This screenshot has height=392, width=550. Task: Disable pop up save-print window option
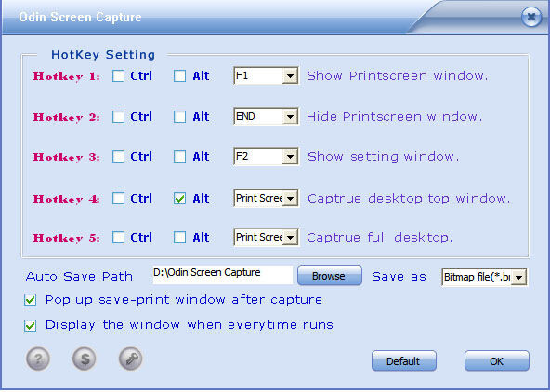[x=30, y=300]
